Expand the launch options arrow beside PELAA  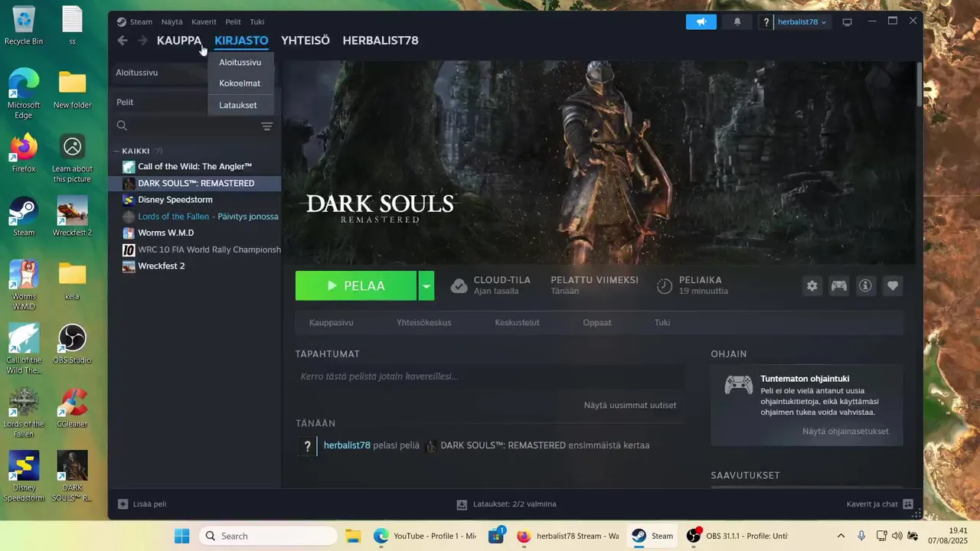click(x=426, y=285)
